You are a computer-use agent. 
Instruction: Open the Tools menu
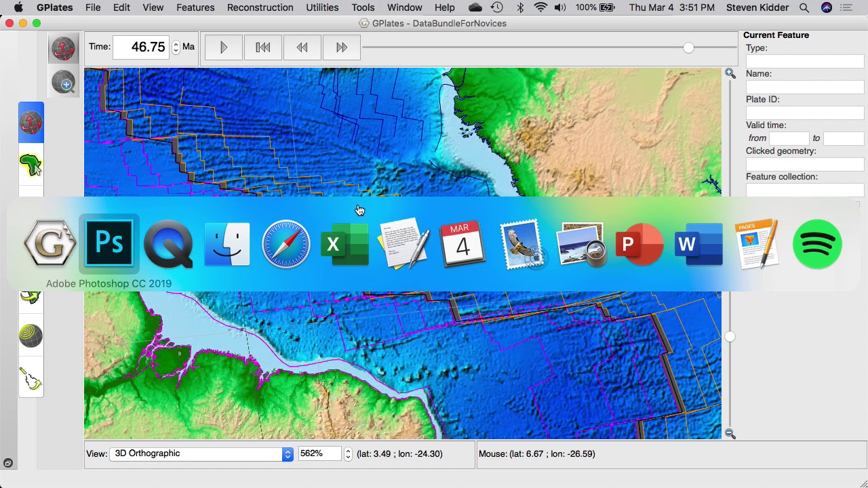coord(363,7)
